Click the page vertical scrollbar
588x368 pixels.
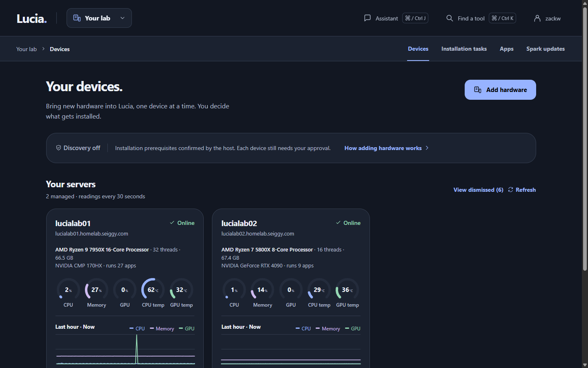coord(585,139)
